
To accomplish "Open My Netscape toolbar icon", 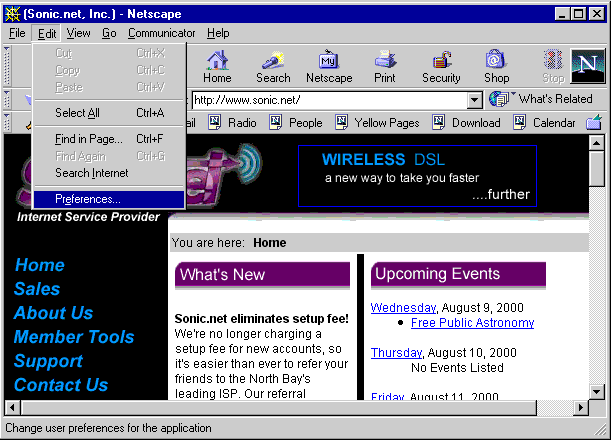I will pos(329,67).
